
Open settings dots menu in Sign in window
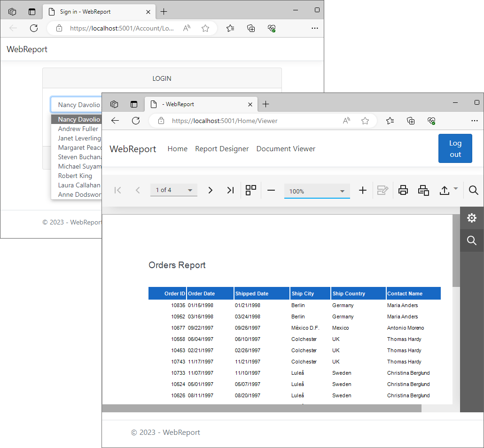click(x=314, y=28)
